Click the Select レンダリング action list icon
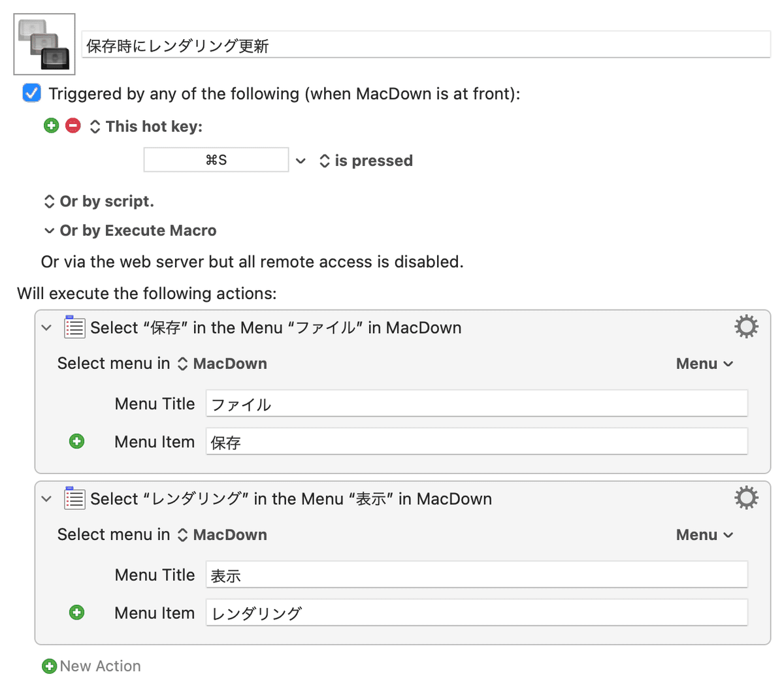The height and width of the screenshot is (687, 784). pos(74,498)
